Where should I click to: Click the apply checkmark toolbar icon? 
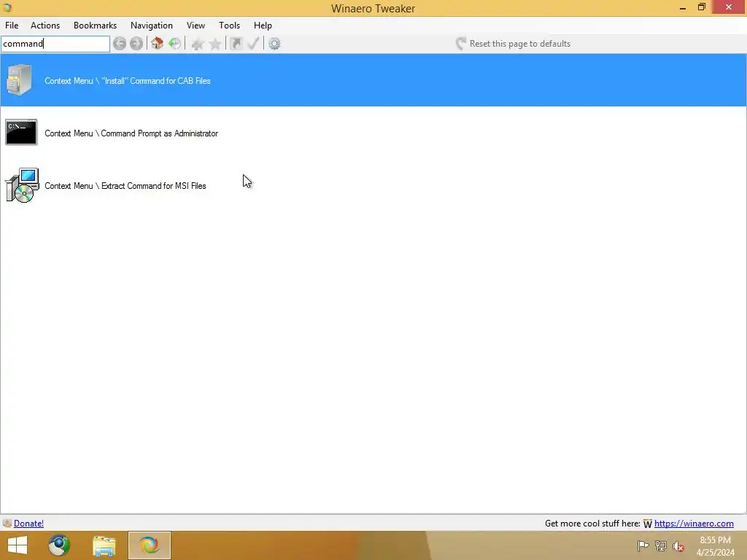253,43
